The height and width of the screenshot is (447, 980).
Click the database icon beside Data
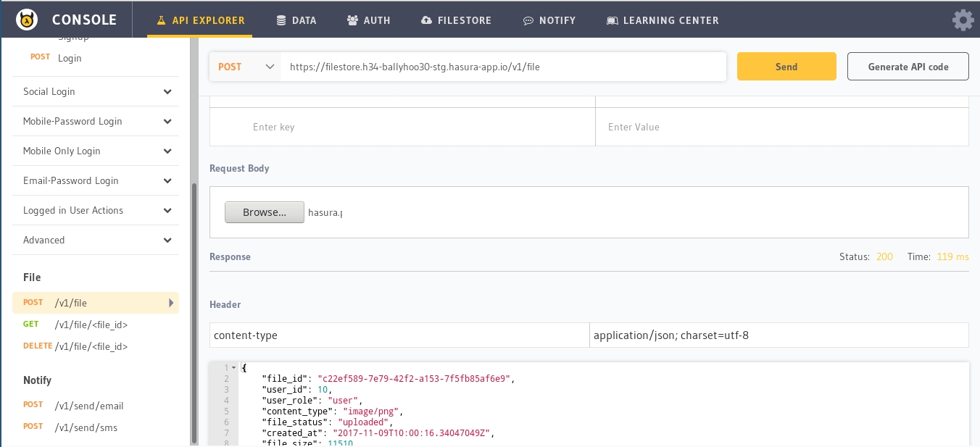point(281,20)
